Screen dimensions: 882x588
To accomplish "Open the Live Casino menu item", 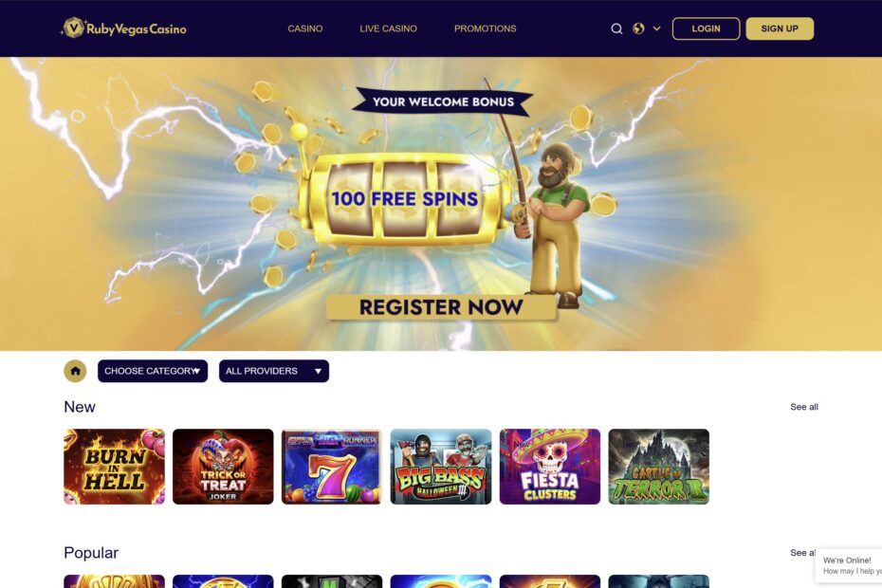I will [388, 28].
